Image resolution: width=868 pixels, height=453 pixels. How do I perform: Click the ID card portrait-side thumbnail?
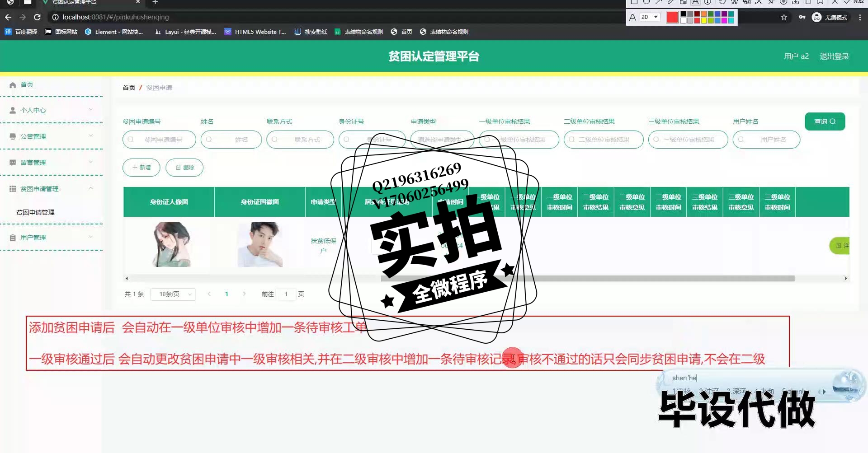tap(171, 244)
